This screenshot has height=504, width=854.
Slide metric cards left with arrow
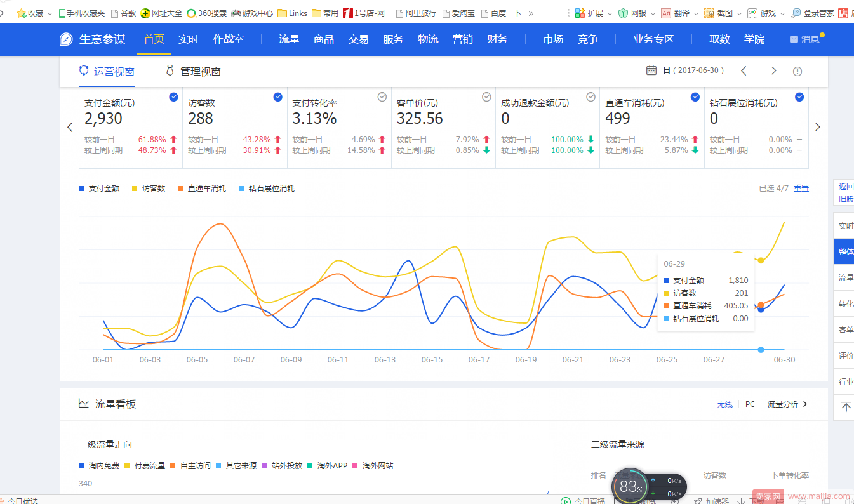[70, 127]
